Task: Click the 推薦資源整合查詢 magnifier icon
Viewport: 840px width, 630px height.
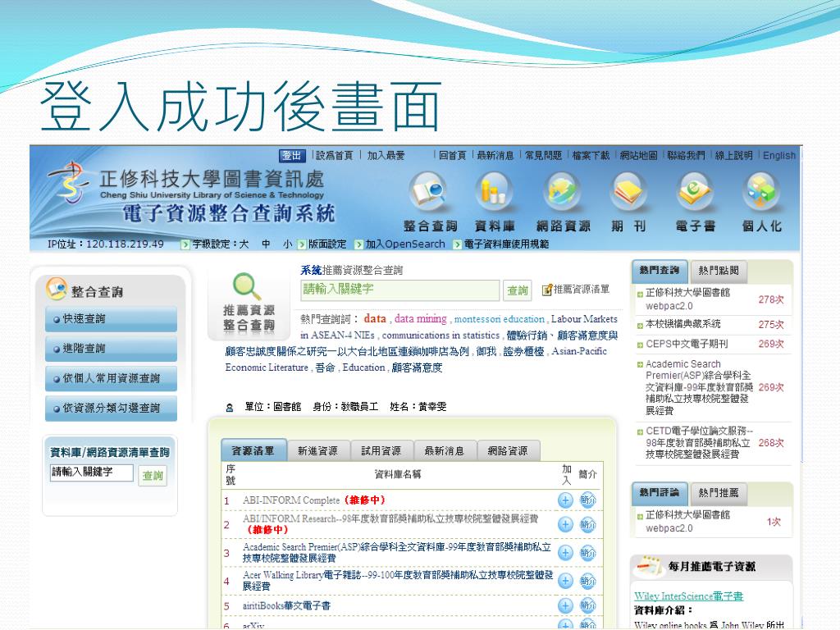Action: pos(247,286)
